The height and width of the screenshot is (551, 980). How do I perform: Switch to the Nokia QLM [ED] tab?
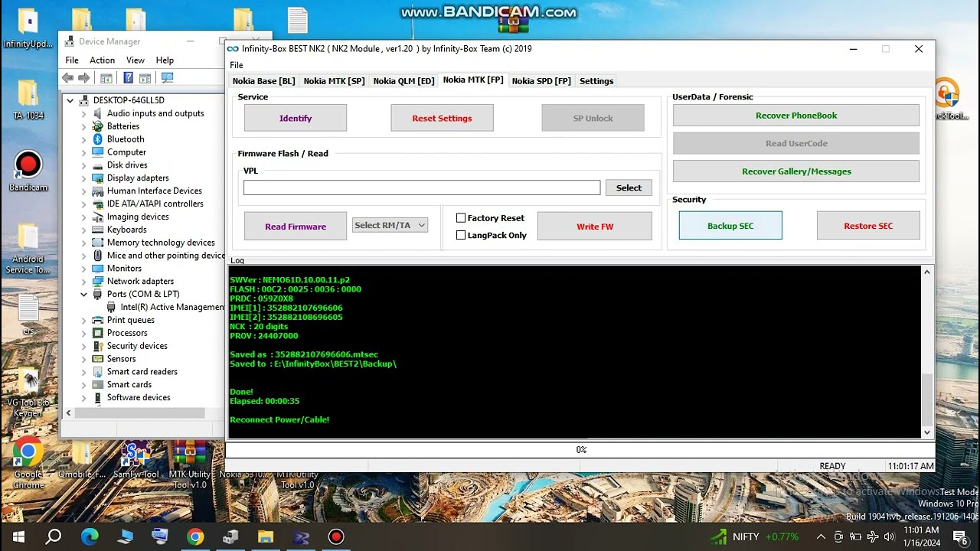(x=403, y=81)
